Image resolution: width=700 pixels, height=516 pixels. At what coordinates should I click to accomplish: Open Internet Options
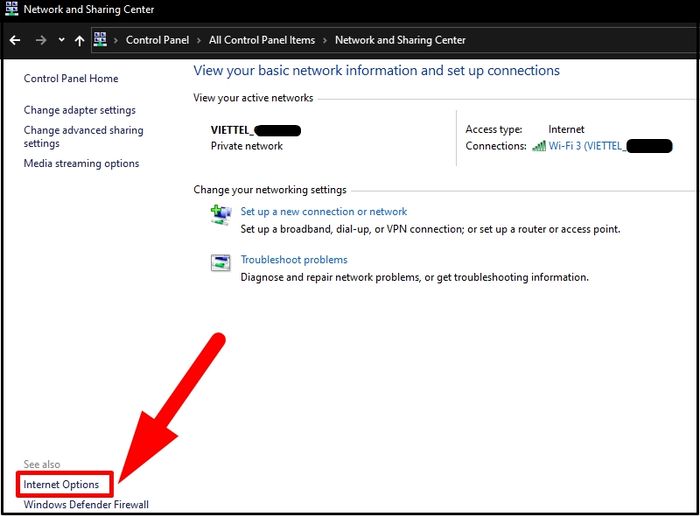[61, 485]
